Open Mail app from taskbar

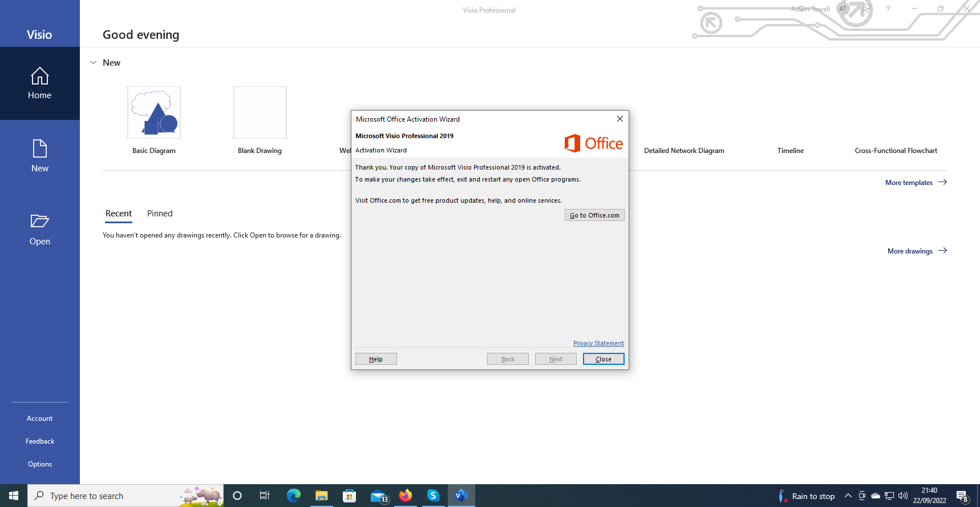378,496
